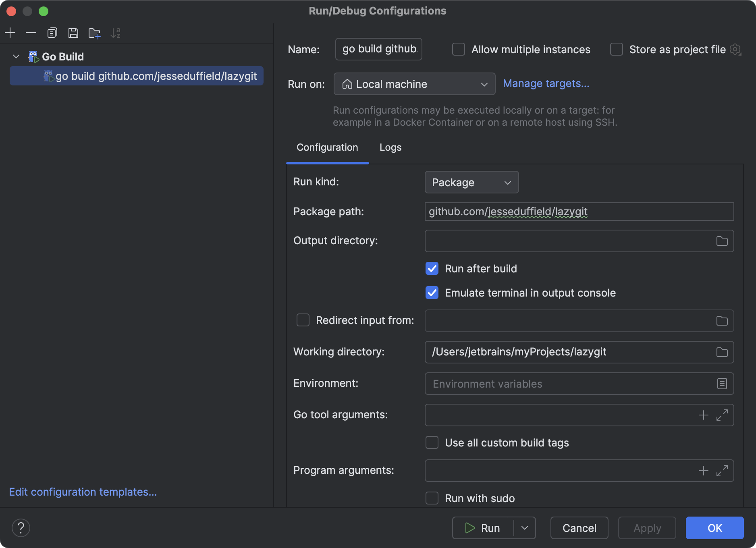Image resolution: width=756 pixels, height=548 pixels.
Task: Open the environment variables editor
Action: (x=722, y=384)
